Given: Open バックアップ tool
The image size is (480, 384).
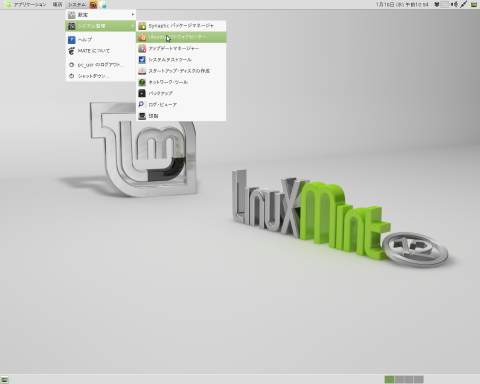Looking at the screenshot, I should (181, 93).
